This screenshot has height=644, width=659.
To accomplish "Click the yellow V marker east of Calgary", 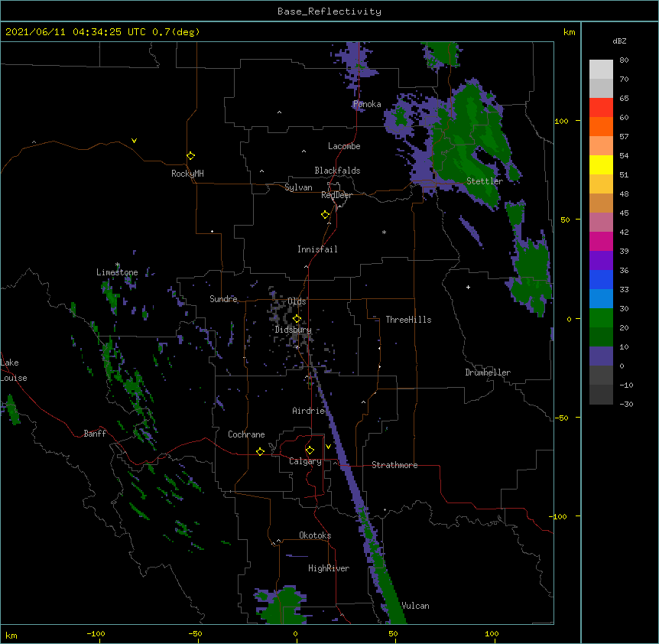I will tap(328, 447).
